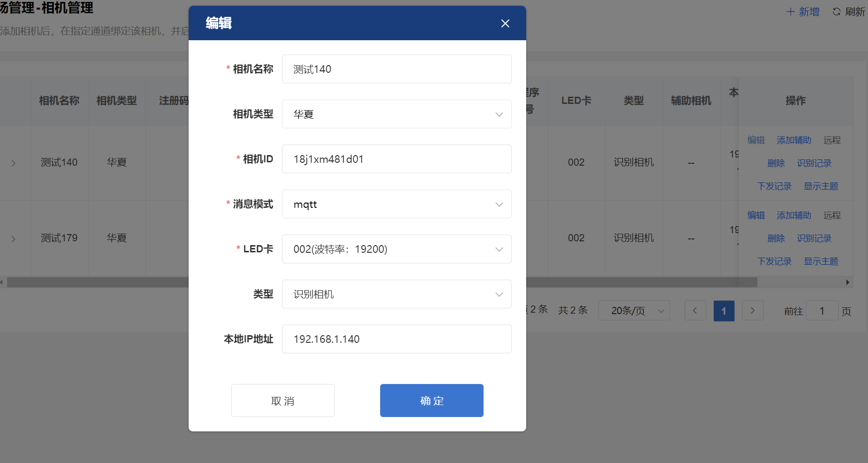The height and width of the screenshot is (463, 868).
Task: Open the 类型 识别相机 dropdown
Action: point(396,294)
